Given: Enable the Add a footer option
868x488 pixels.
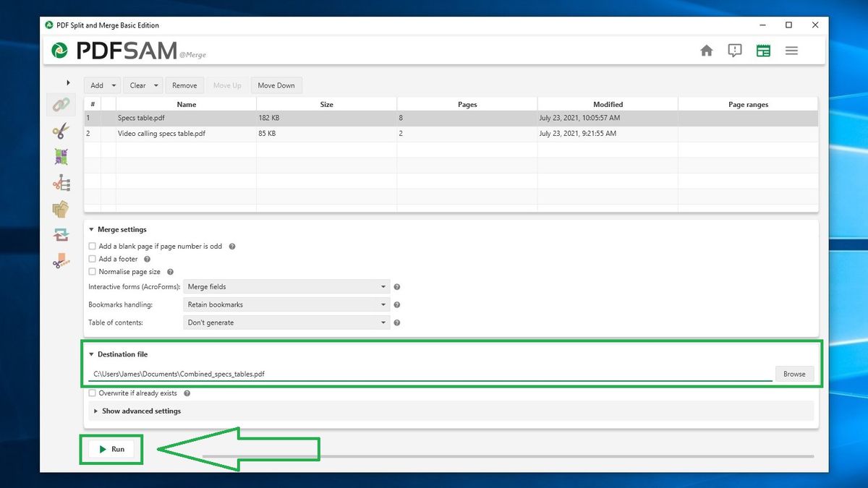Looking at the screenshot, I should pos(93,259).
